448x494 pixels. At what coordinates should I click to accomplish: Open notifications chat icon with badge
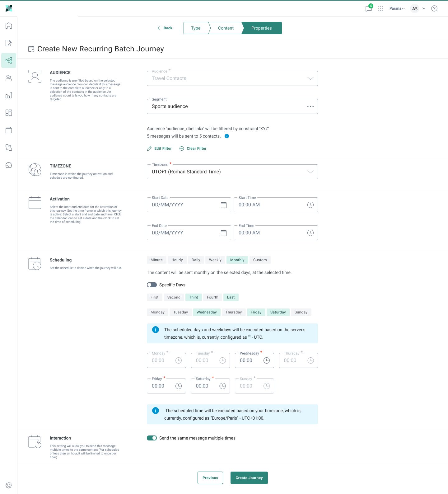pos(369,8)
